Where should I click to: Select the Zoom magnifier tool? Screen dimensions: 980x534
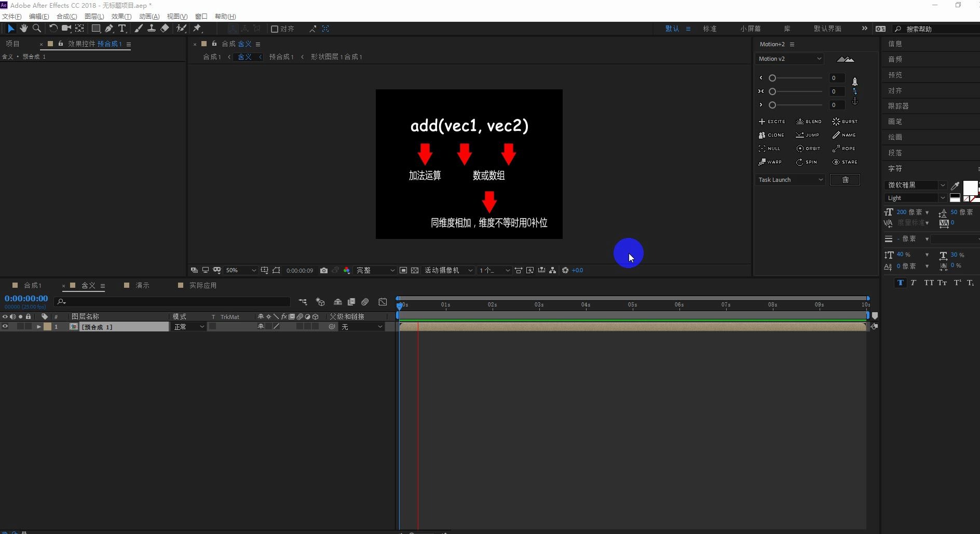coord(37,29)
